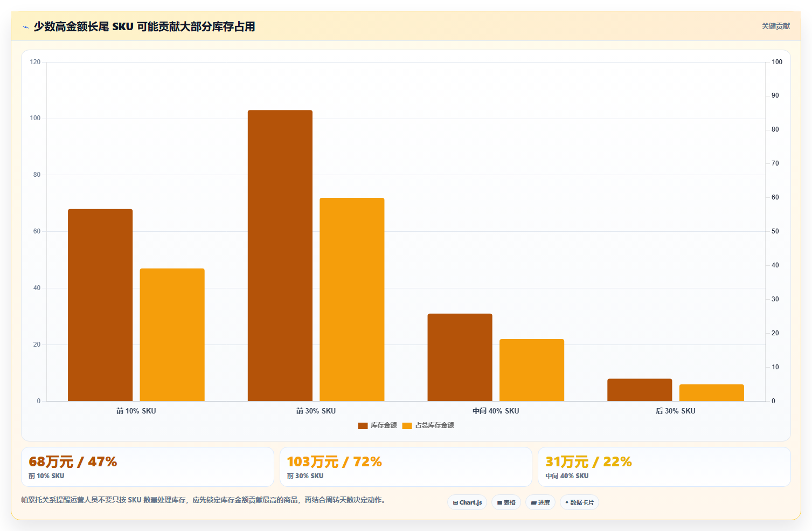The width and height of the screenshot is (812, 531).
Task: Select the dark orange bar for 中间 40% SKU
Action: tap(460, 357)
